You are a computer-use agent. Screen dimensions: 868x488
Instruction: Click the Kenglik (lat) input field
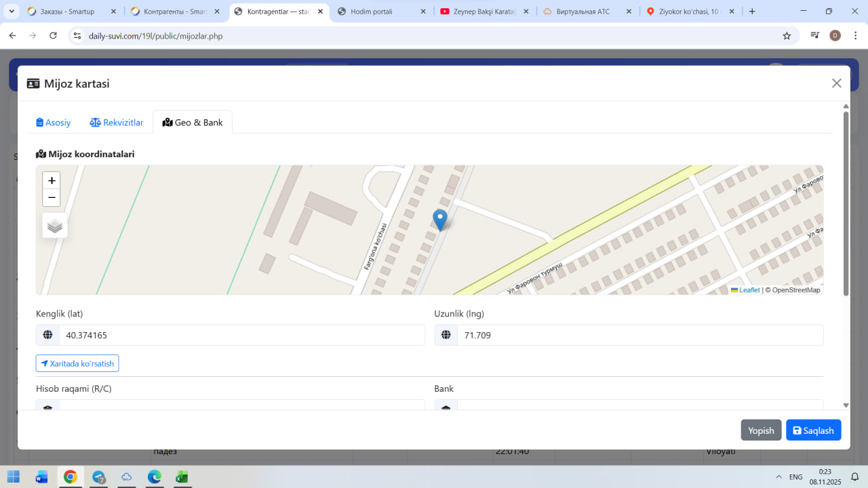coord(241,335)
